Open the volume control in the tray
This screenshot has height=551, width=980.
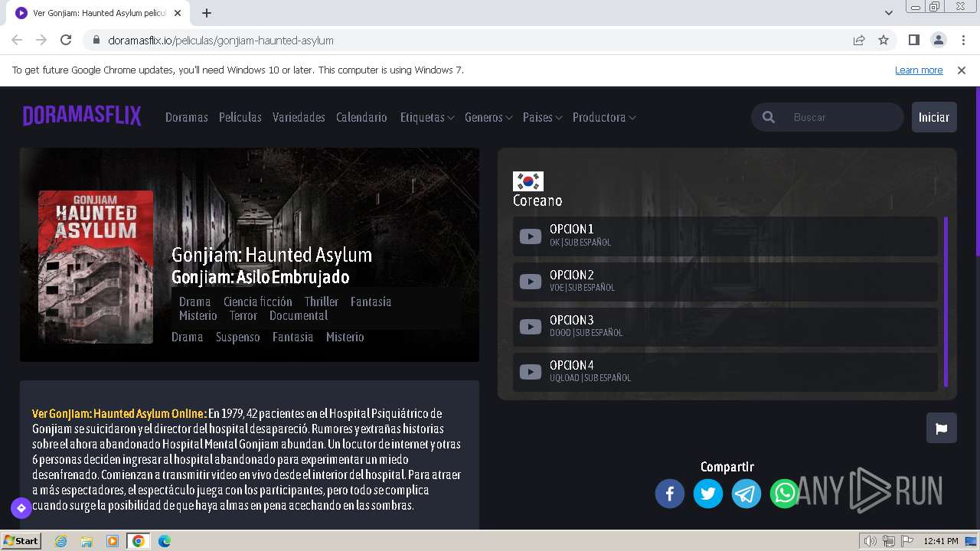870,541
